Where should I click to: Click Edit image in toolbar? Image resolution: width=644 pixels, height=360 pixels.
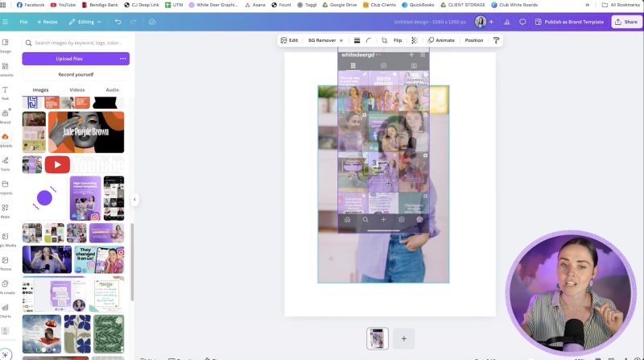(x=289, y=40)
